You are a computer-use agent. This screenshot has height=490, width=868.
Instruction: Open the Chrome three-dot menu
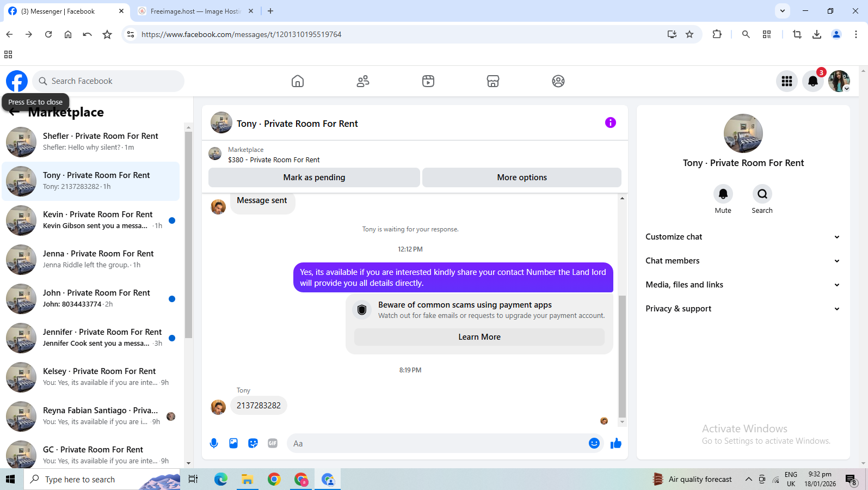(x=856, y=34)
